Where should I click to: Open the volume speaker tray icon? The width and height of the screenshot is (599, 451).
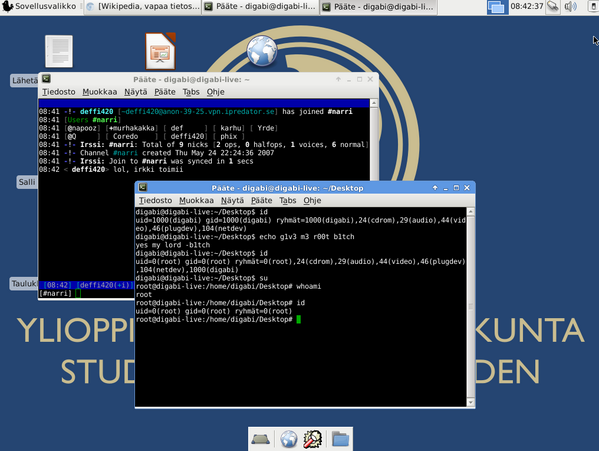pos(570,6)
